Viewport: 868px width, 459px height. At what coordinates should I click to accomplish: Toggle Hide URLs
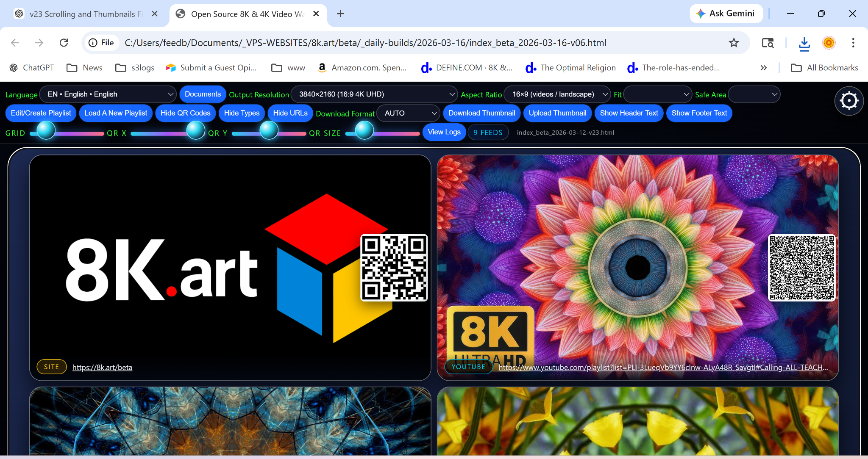[290, 113]
